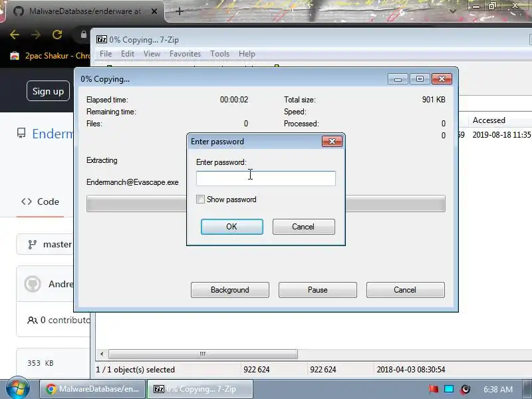Viewport: 532px width, 399px height.
Task: Cancel the Enter password dialog
Action: [x=303, y=227]
